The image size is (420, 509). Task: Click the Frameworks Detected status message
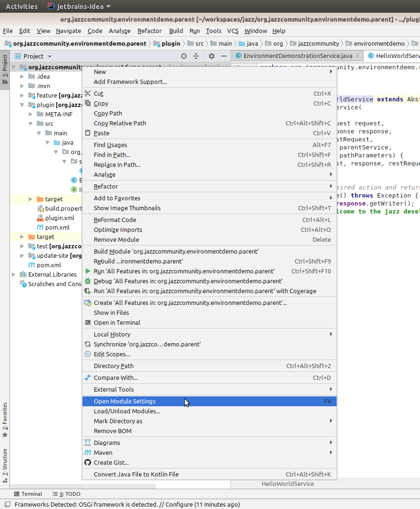click(x=127, y=504)
